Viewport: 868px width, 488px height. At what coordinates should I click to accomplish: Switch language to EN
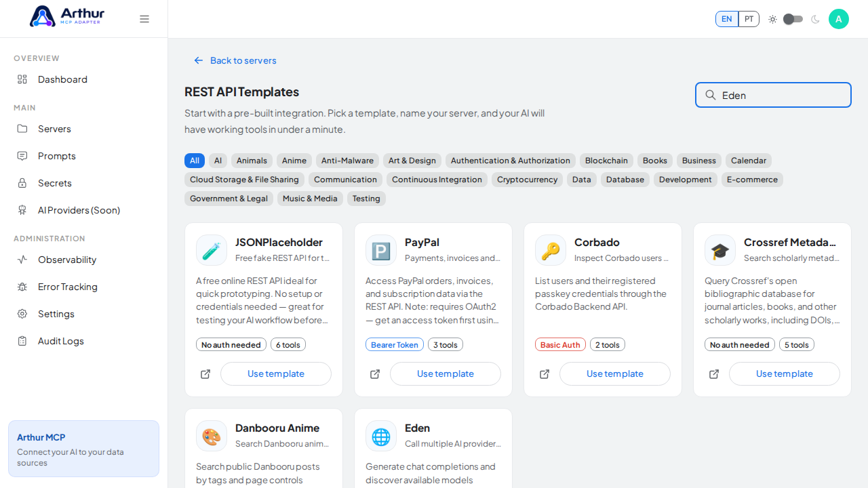point(727,19)
